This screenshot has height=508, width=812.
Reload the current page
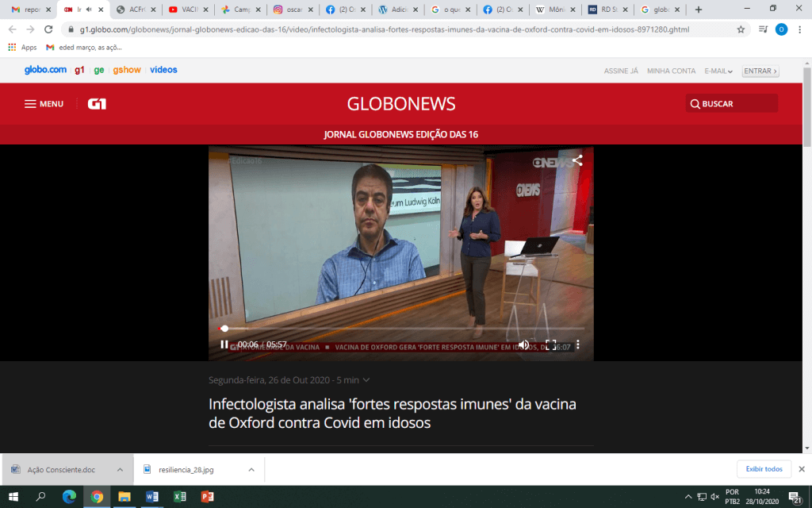click(48, 29)
